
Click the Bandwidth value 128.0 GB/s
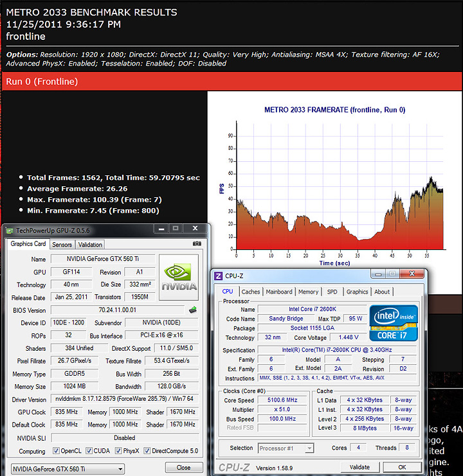(172, 386)
